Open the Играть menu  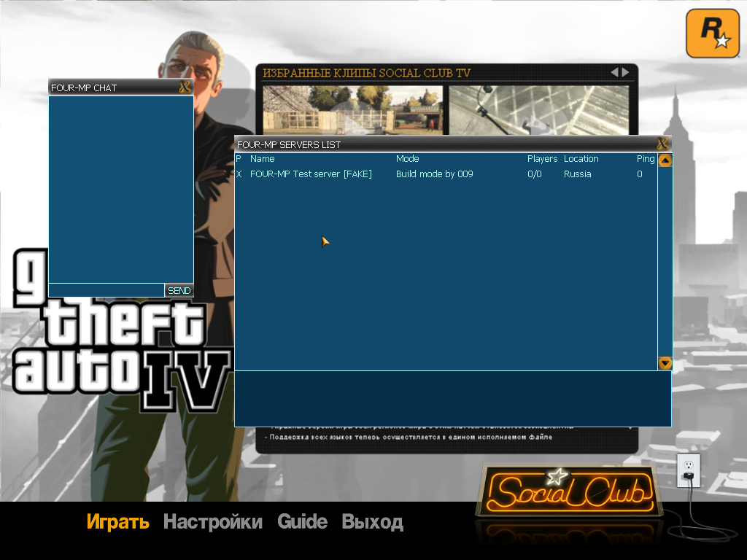(x=117, y=522)
